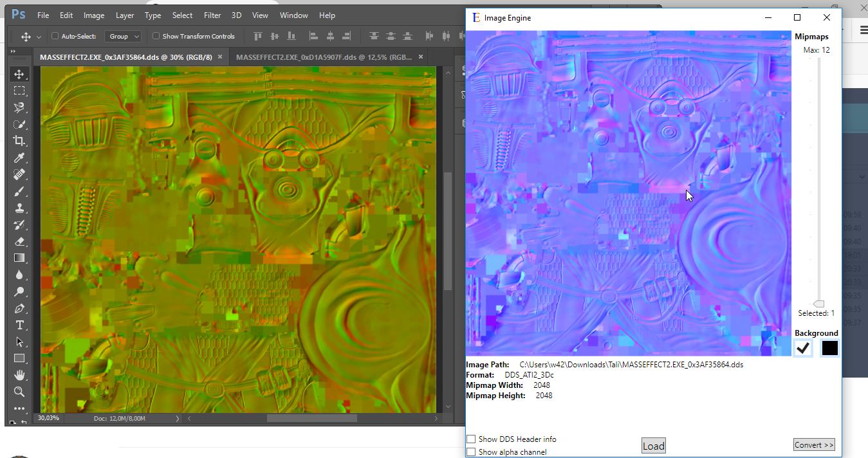Select the Eyedropper tool
This screenshot has height=458, width=868.
[x=19, y=158]
